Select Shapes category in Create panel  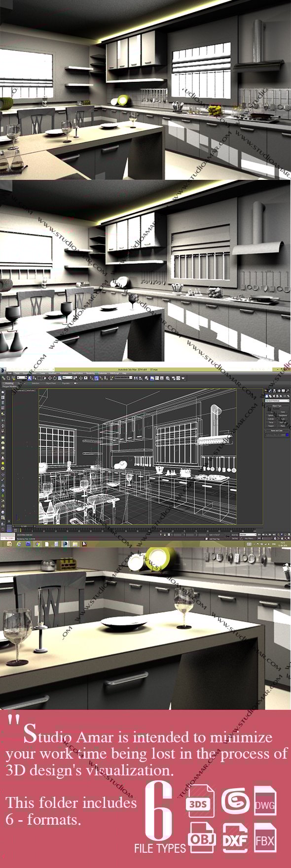point(270,396)
